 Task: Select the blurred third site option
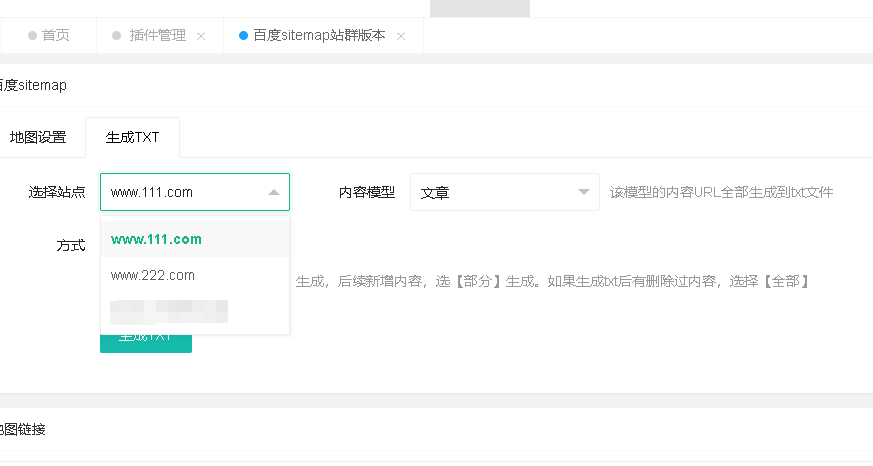click(x=195, y=312)
